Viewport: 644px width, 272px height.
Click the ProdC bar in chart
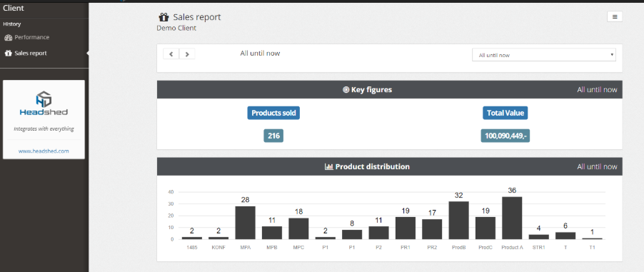[485, 228]
